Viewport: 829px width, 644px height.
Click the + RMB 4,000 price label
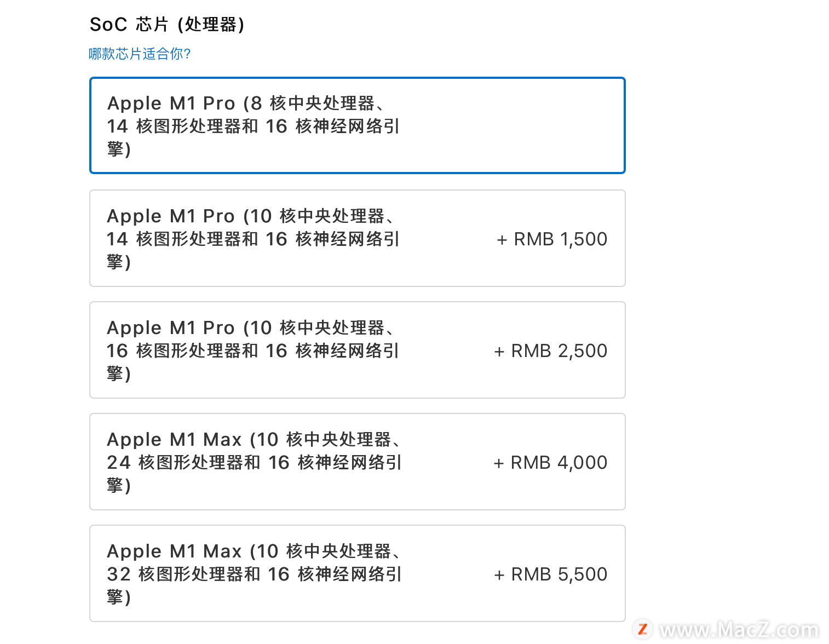pos(550,463)
